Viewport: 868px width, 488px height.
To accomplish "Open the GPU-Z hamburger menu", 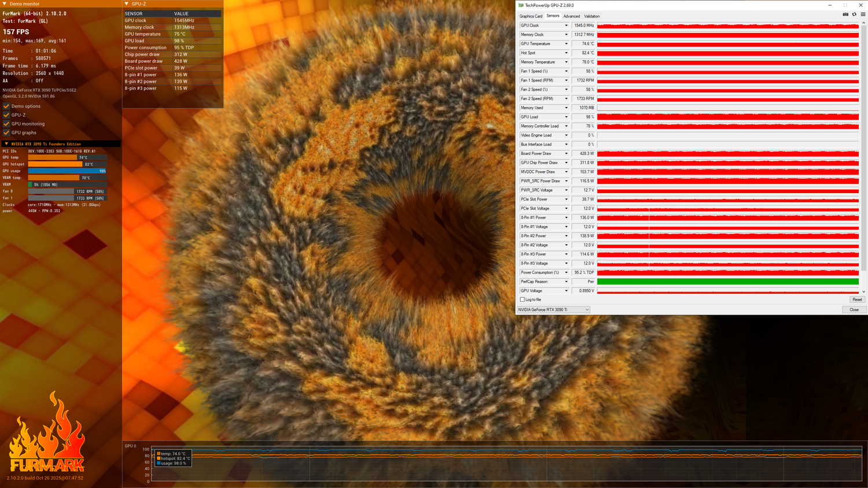I will (863, 14).
